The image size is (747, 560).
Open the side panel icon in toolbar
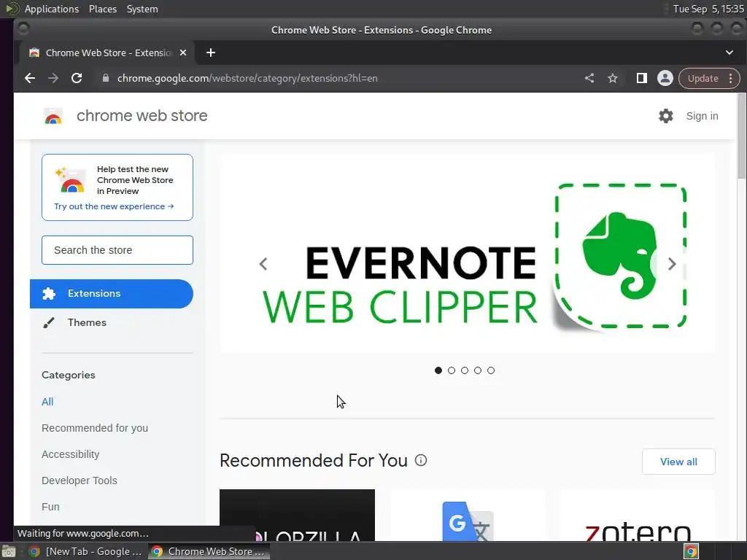pyautogui.click(x=642, y=78)
